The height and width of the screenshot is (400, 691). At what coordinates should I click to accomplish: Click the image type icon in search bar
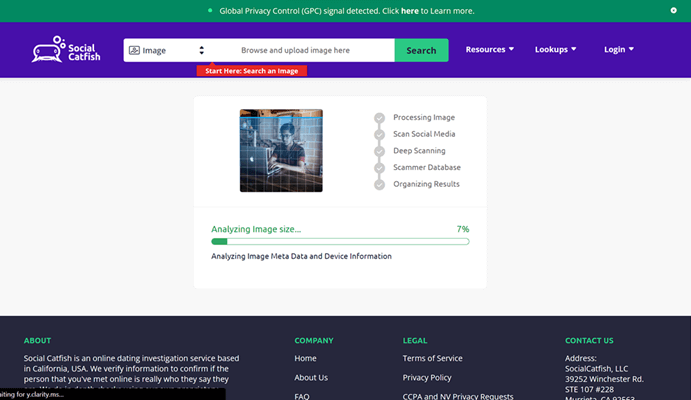click(134, 50)
